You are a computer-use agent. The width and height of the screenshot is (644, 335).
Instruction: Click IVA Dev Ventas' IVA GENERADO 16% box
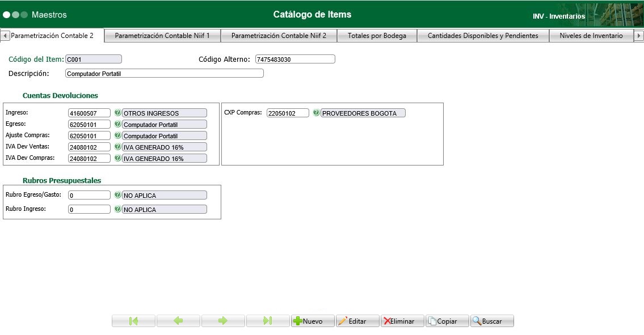(165, 147)
